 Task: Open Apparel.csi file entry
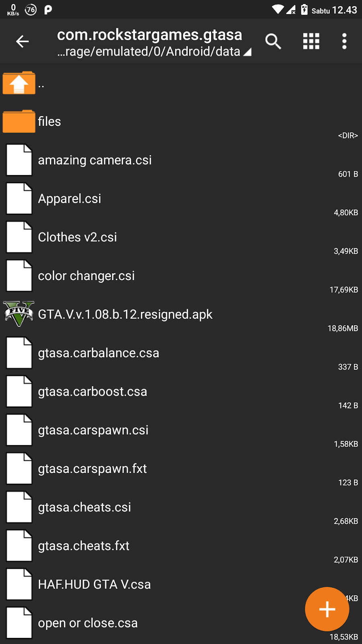[70, 199]
